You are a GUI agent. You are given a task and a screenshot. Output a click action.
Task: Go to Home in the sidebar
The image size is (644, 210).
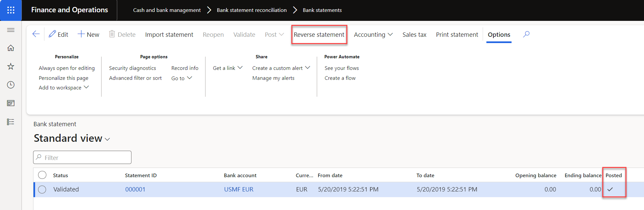pyautogui.click(x=11, y=48)
